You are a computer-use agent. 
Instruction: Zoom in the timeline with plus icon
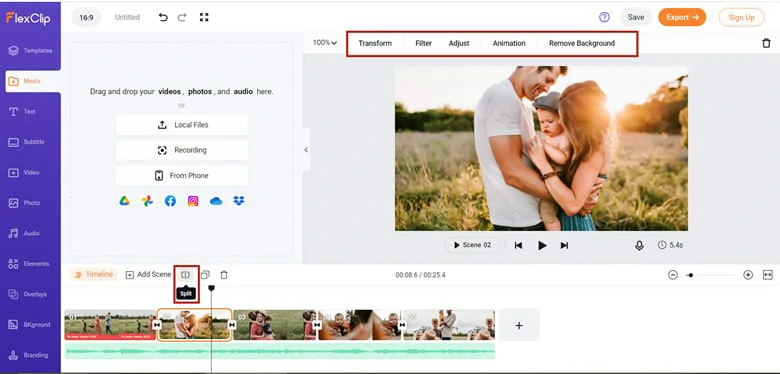pos(748,275)
